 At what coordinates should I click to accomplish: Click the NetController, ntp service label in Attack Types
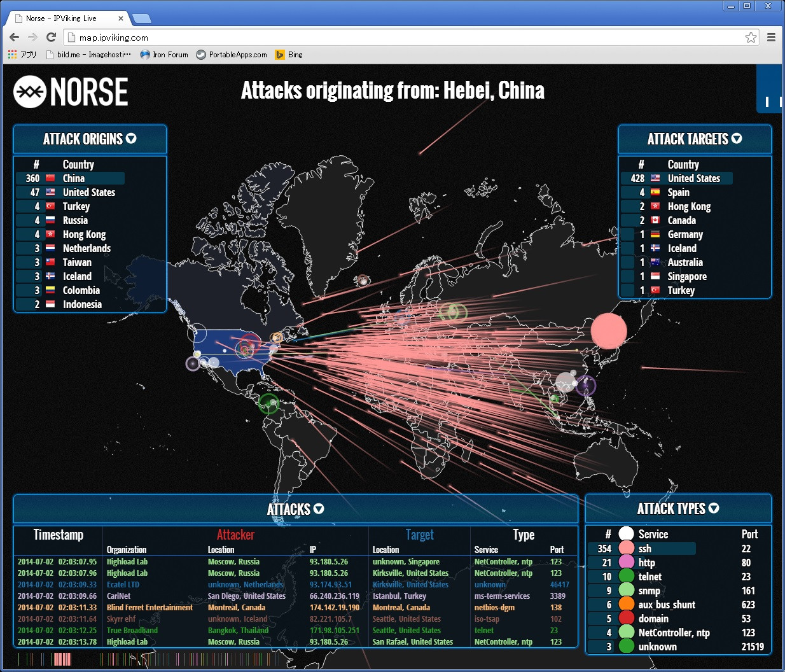click(674, 633)
